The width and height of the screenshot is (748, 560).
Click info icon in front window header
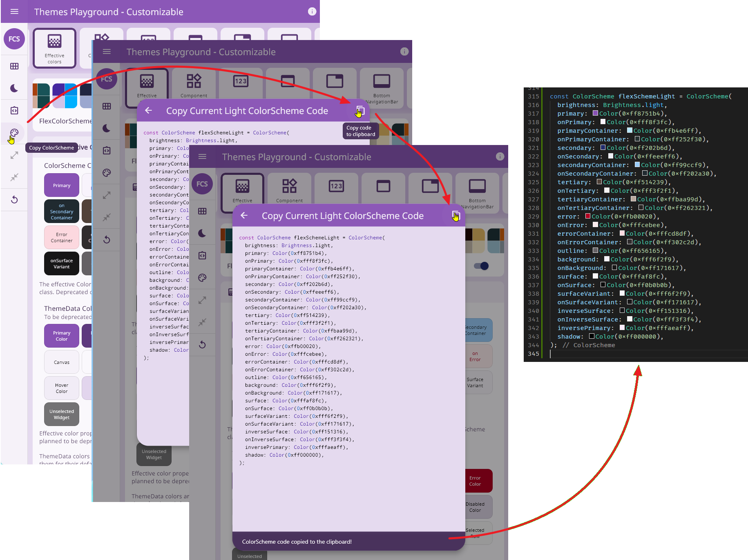[500, 156]
